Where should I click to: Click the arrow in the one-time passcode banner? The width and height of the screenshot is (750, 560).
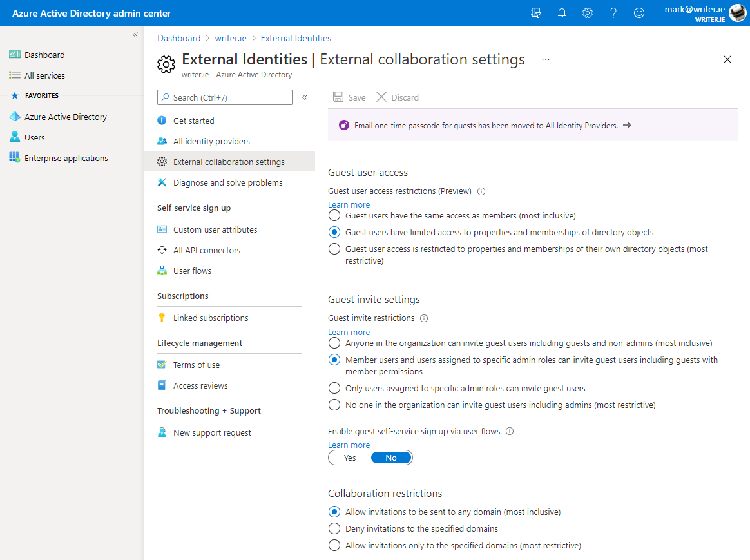click(627, 125)
